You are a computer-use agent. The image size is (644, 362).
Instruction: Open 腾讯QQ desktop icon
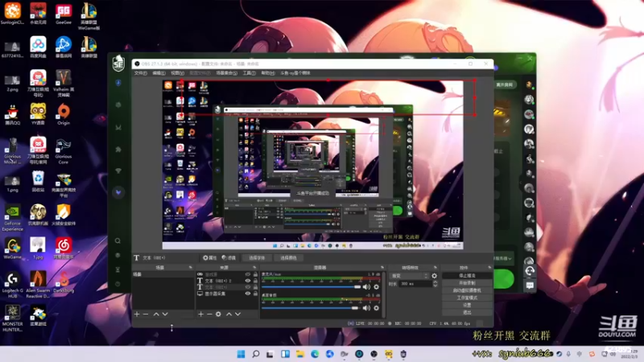coord(13,114)
